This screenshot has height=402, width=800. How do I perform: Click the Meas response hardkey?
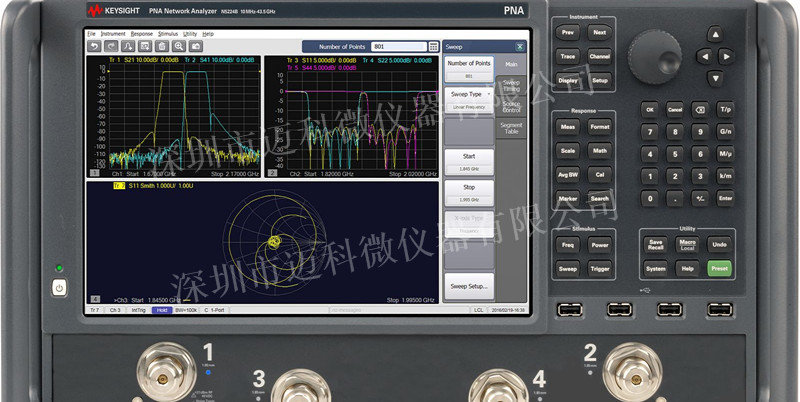coord(567,127)
